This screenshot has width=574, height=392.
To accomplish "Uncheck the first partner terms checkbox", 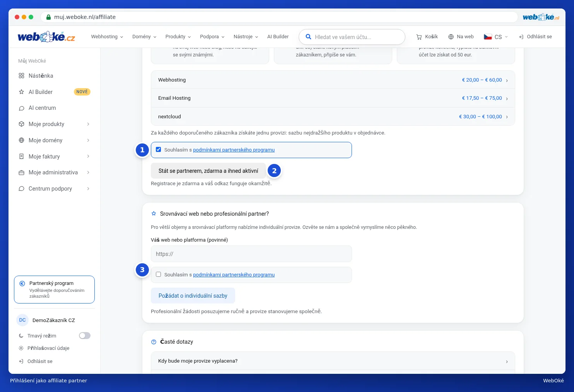I will (158, 150).
